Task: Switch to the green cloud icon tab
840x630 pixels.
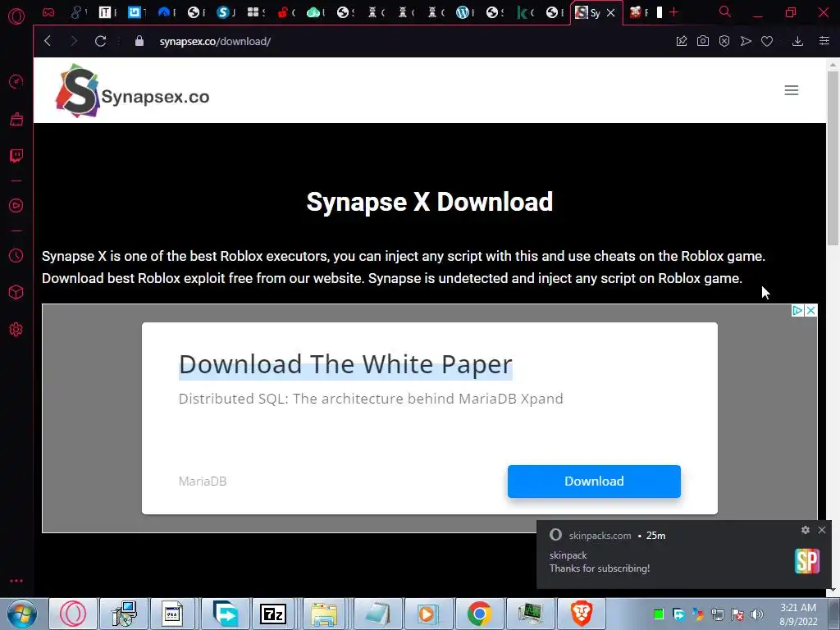Action: pyautogui.click(x=315, y=12)
